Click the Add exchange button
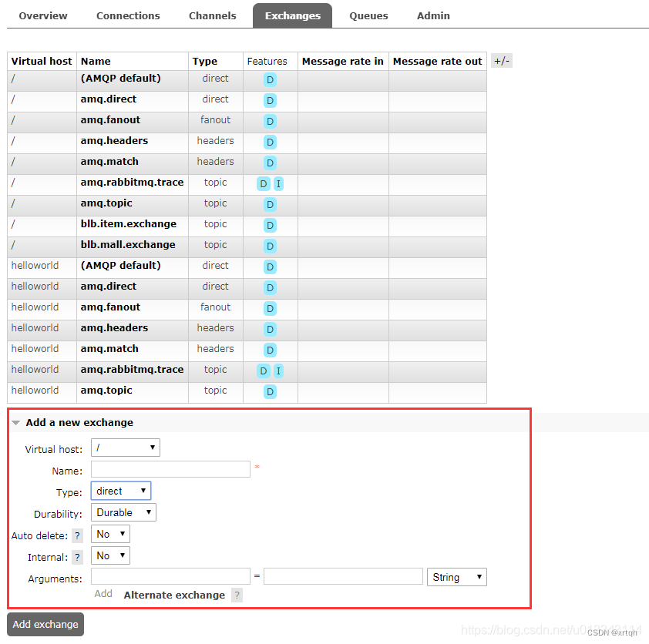 (x=45, y=624)
